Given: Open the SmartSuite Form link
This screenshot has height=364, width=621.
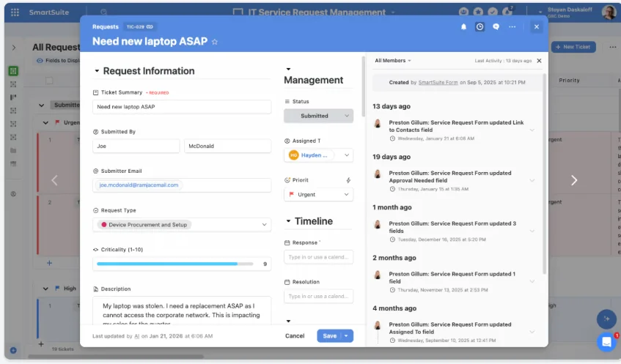Looking at the screenshot, I should pyautogui.click(x=438, y=82).
